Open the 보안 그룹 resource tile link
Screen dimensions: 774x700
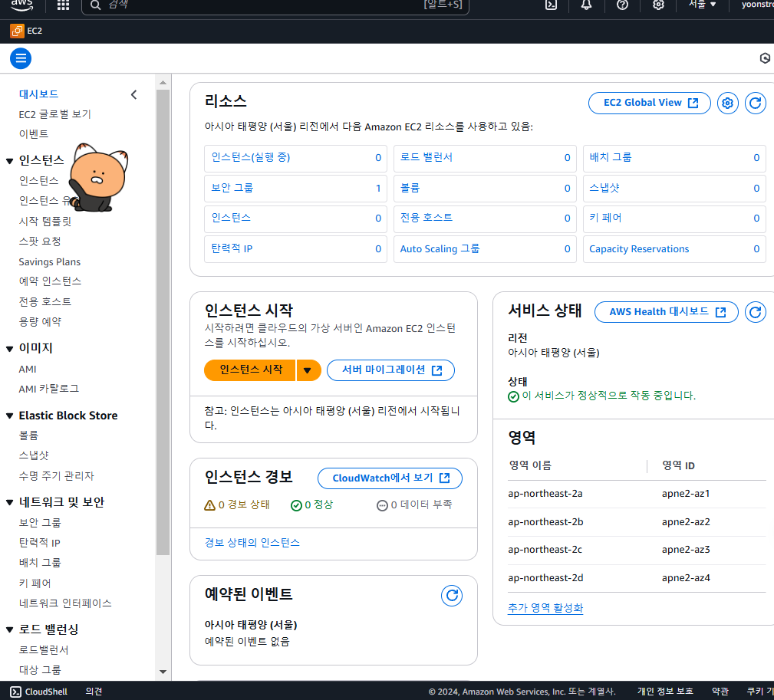tap(232, 188)
